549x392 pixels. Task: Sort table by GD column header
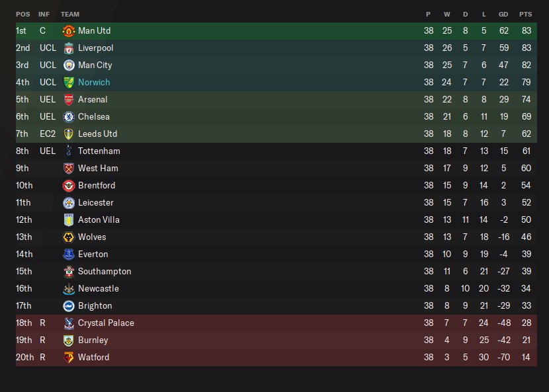point(504,14)
